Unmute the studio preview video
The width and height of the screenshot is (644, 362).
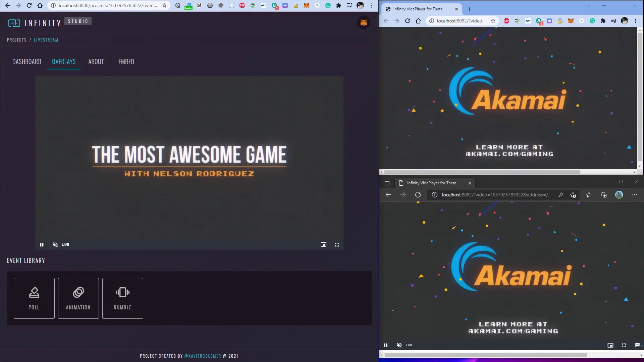point(55,245)
